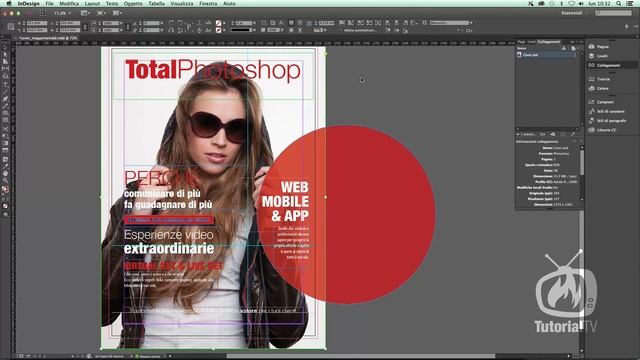The width and height of the screenshot is (640, 360).
Task: Open the Oggetto menu
Action: click(133, 3)
